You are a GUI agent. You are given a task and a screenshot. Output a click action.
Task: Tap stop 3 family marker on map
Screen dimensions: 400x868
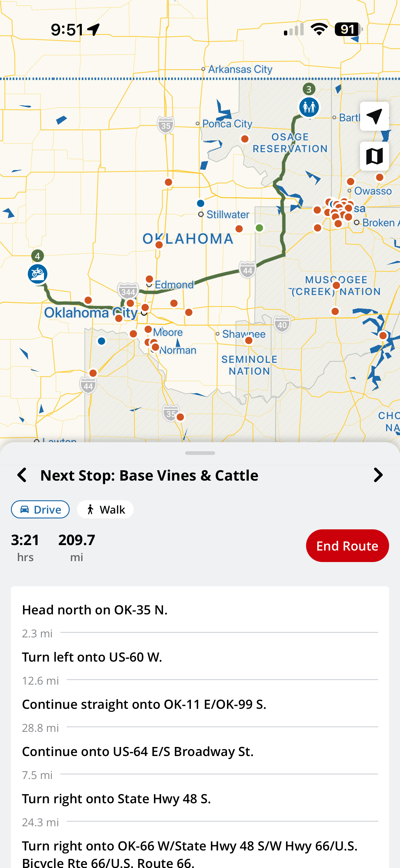[308, 107]
